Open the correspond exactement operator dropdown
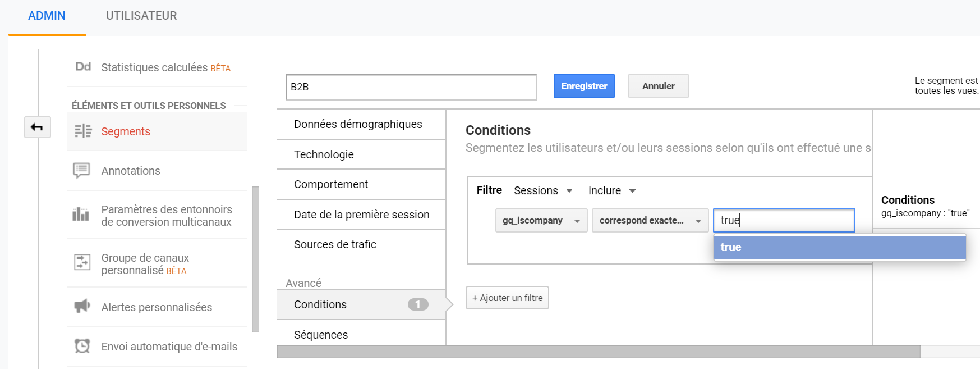Image resolution: width=980 pixels, height=369 pixels. pyautogui.click(x=650, y=220)
